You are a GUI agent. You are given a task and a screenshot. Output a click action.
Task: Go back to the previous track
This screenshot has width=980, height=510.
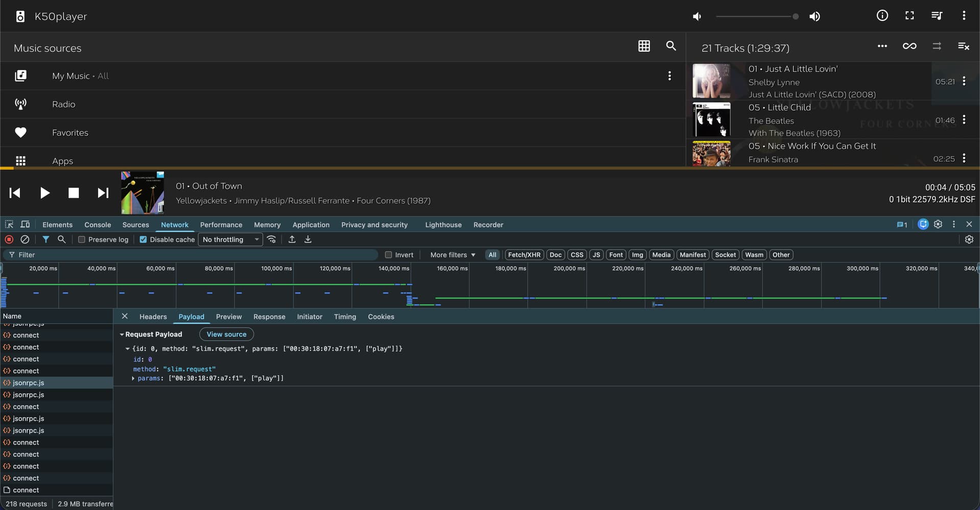[15, 193]
